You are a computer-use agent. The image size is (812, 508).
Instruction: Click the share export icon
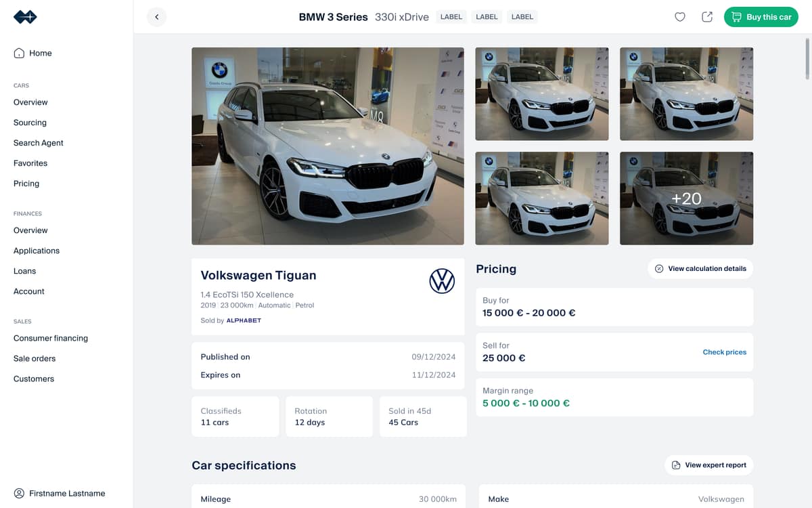[x=707, y=17]
